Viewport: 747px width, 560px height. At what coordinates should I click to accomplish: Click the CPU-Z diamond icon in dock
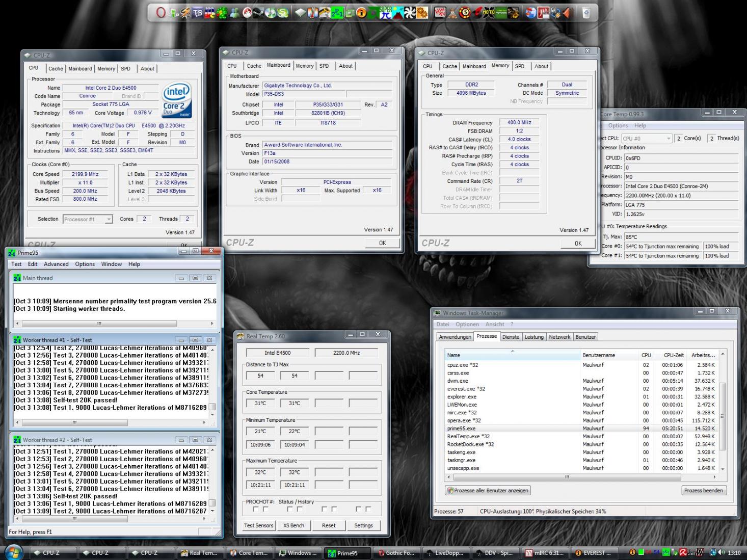pyautogui.click(x=300, y=13)
